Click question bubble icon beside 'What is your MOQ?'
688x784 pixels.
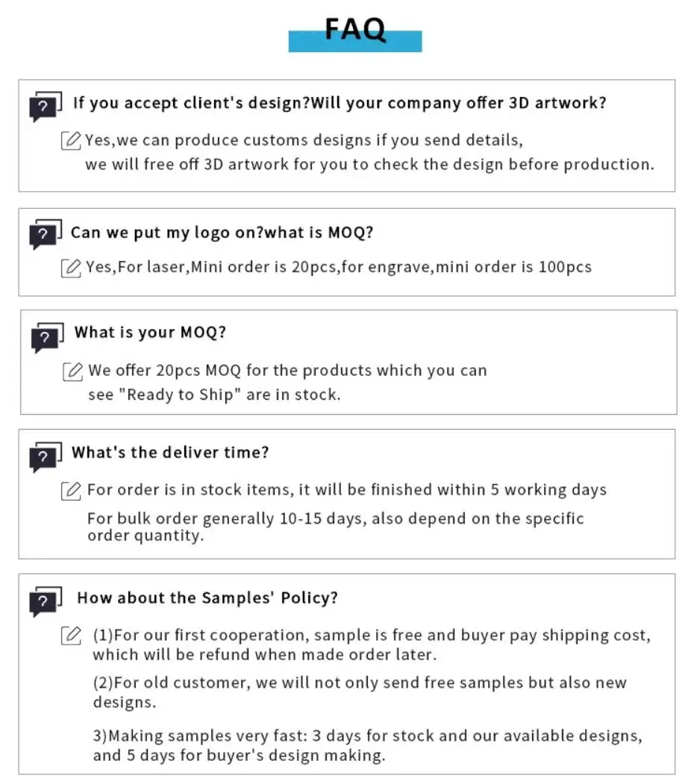(46, 337)
